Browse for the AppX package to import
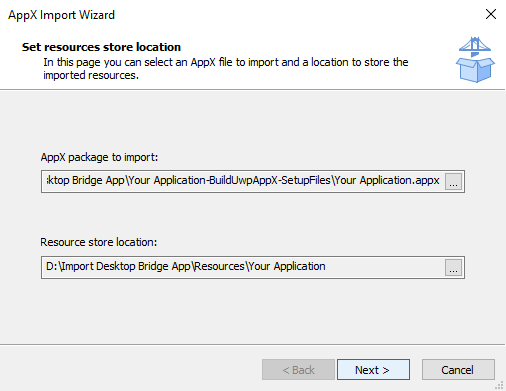 453,182
